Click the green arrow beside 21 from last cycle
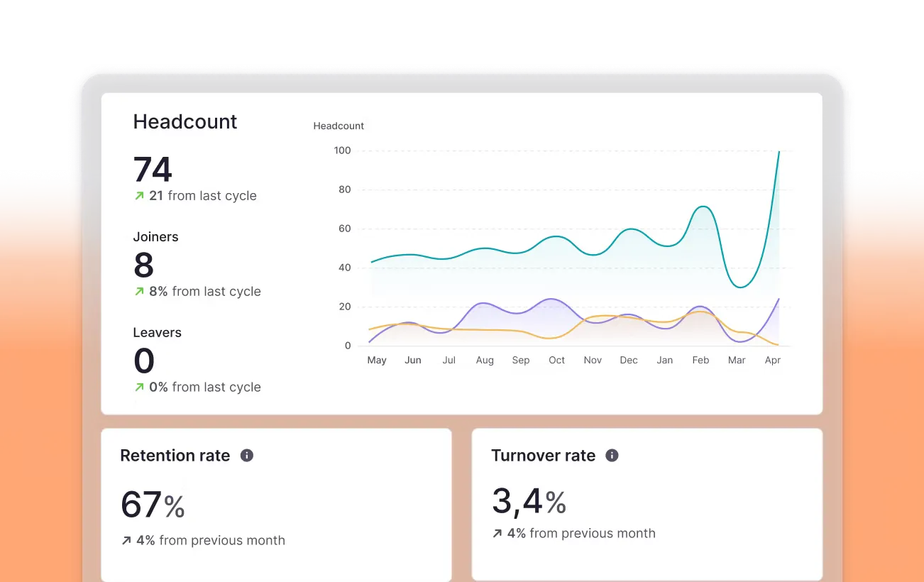The width and height of the screenshot is (924, 582). [139, 196]
